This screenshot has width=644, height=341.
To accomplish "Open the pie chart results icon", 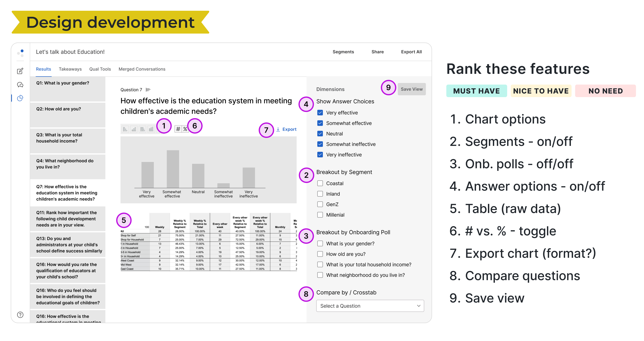I will coord(20,98).
